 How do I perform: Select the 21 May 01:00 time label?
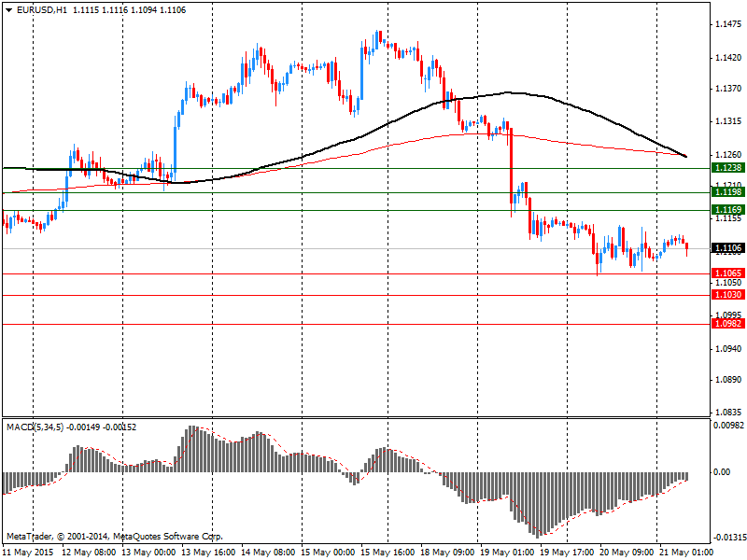point(686,553)
